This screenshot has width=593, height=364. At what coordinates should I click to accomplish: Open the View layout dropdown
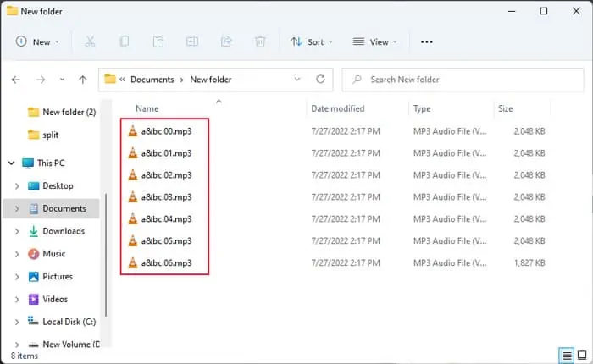pyautogui.click(x=374, y=41)
